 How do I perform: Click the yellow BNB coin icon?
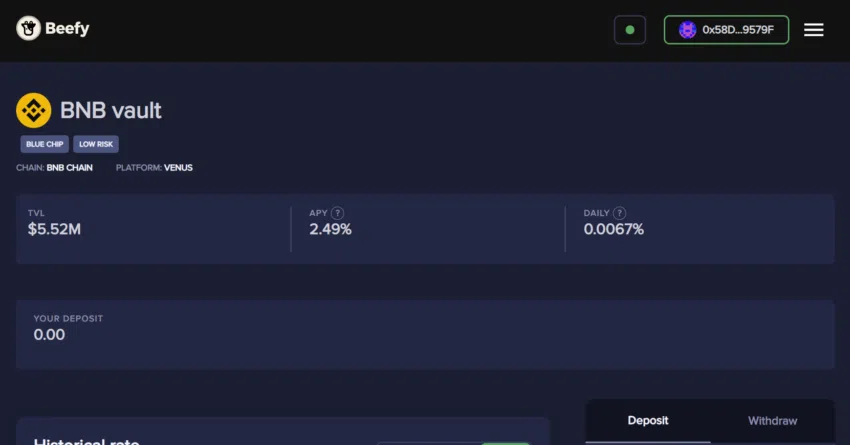pyautogui.click(x=34, y=111)
